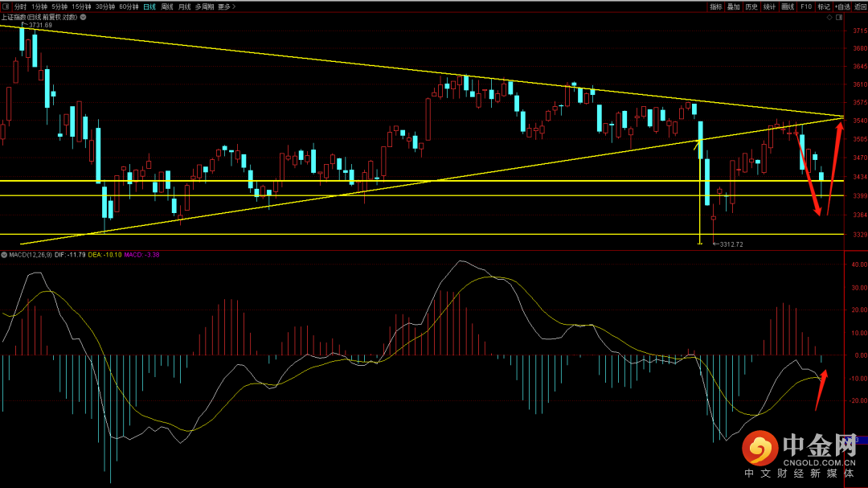
Task: Click the 画线 drawing tool button
Action: tap(788, 6)
